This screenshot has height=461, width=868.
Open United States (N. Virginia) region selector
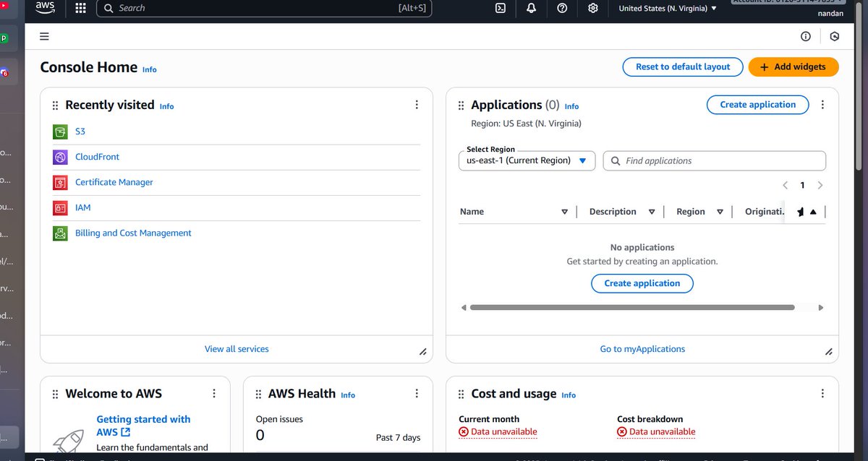point(668,8)
